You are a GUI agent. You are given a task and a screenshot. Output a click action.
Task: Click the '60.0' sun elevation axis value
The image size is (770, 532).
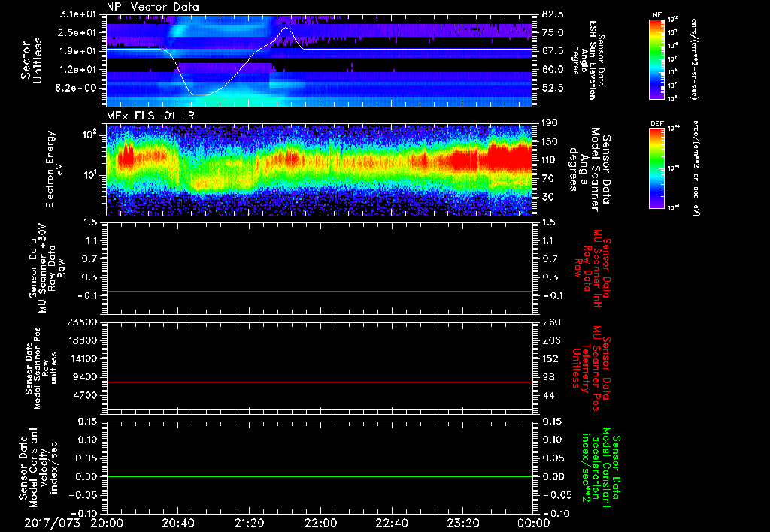coord(553,69)
